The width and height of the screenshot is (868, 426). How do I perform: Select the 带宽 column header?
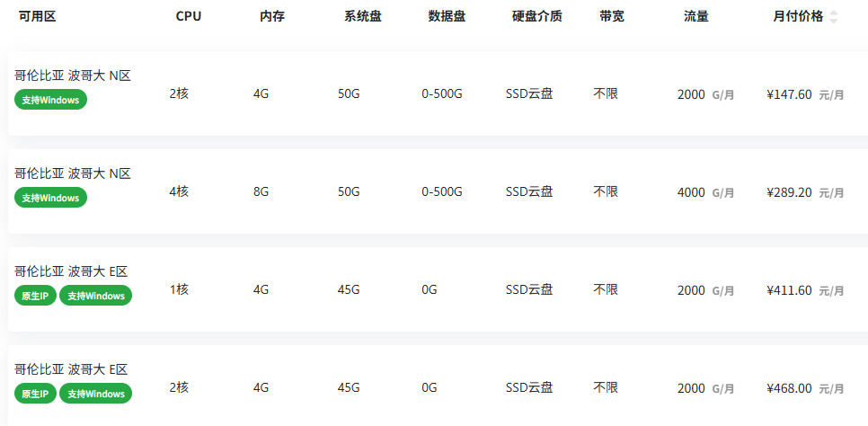coord(612,16)
